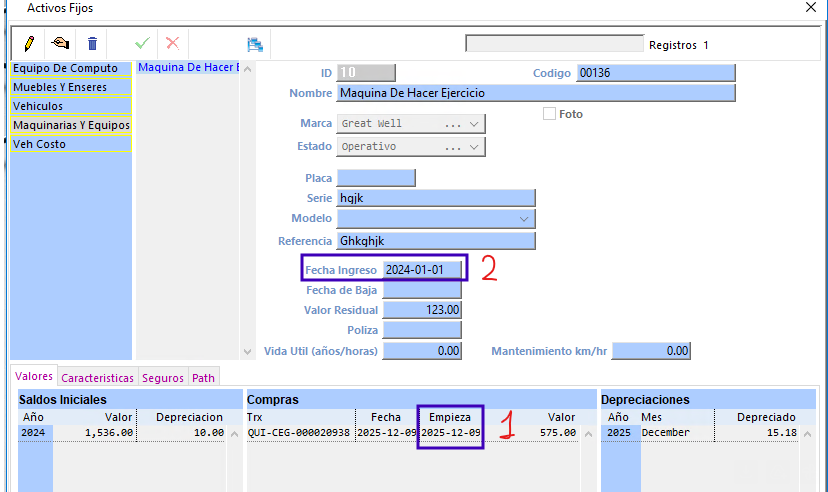Click the hand search icon in toolbar
The image size is (828, 492).
pos(61,44)
